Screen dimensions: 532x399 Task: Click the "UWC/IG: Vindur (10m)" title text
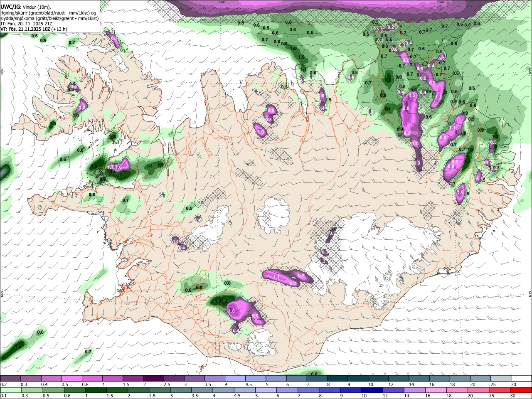click(26, 7)
